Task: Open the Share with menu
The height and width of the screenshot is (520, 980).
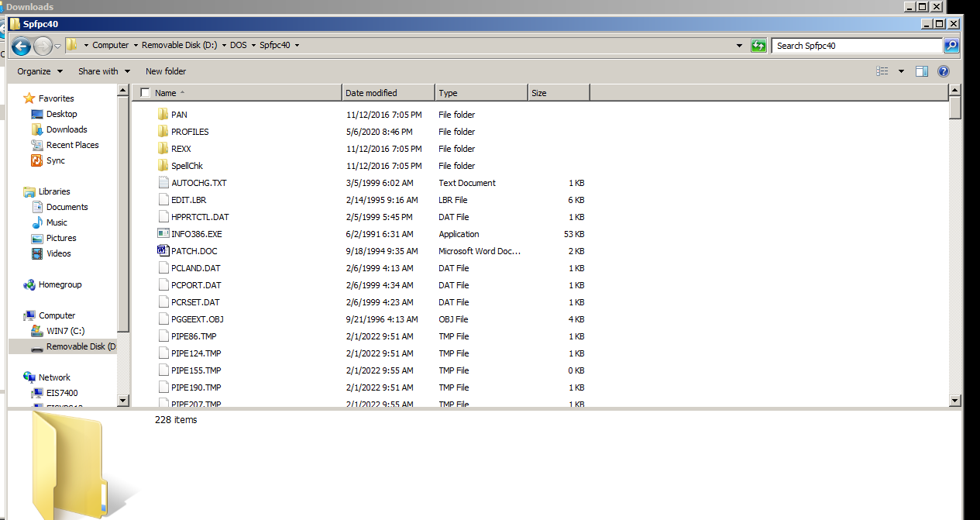Action: pos(104,71)
